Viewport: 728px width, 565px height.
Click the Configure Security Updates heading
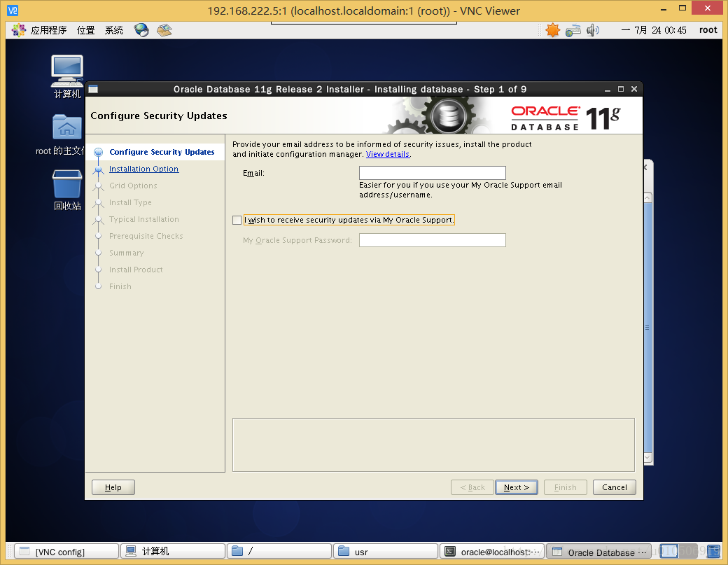(159, 116)
